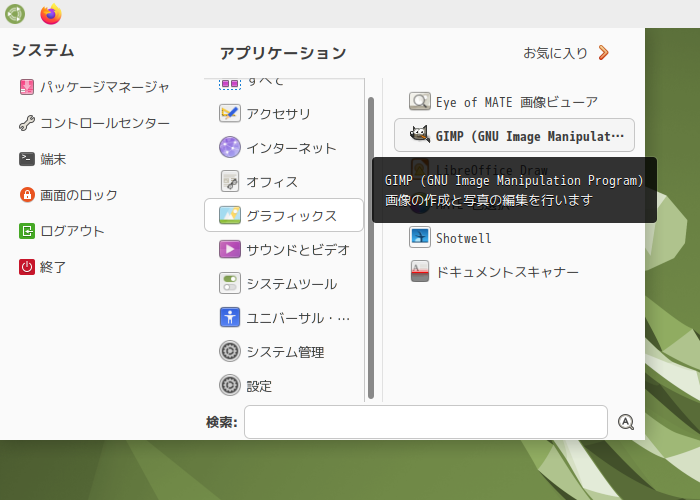This screenshot has height=500, width=700.
Task: Open パッケージマネージャ from System list
Action: pos(94,87)
